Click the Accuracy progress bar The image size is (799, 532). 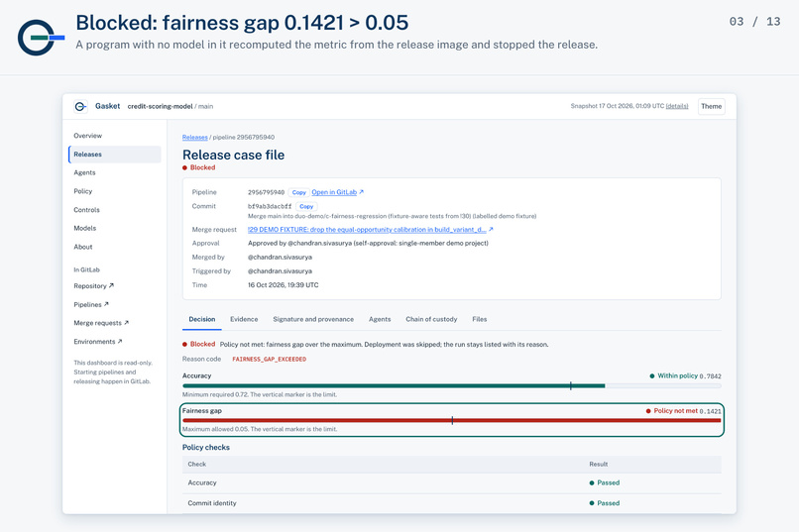pos(451,386)
